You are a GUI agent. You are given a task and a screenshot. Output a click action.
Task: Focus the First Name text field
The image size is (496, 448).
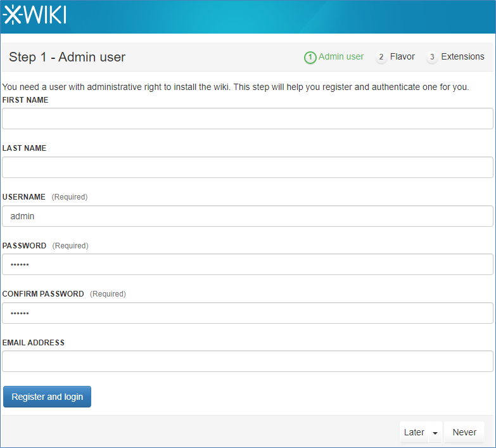[x=248, y=118]
